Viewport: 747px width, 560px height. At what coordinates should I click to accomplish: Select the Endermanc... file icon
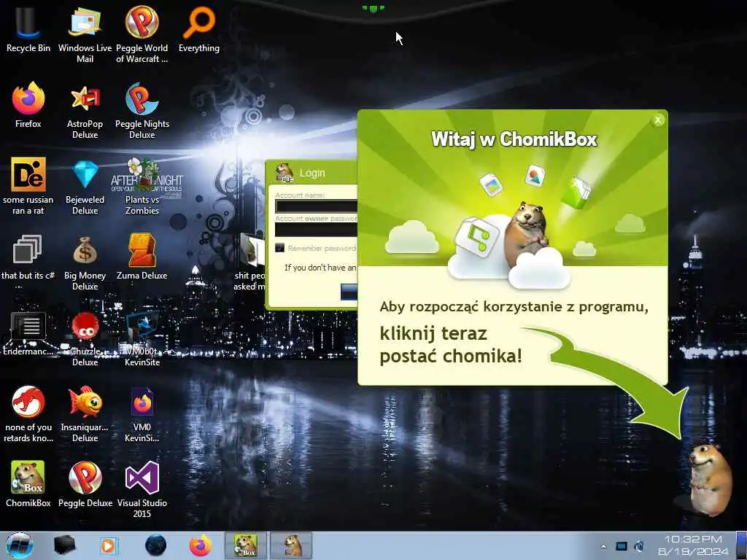click(x=28, y=333)
